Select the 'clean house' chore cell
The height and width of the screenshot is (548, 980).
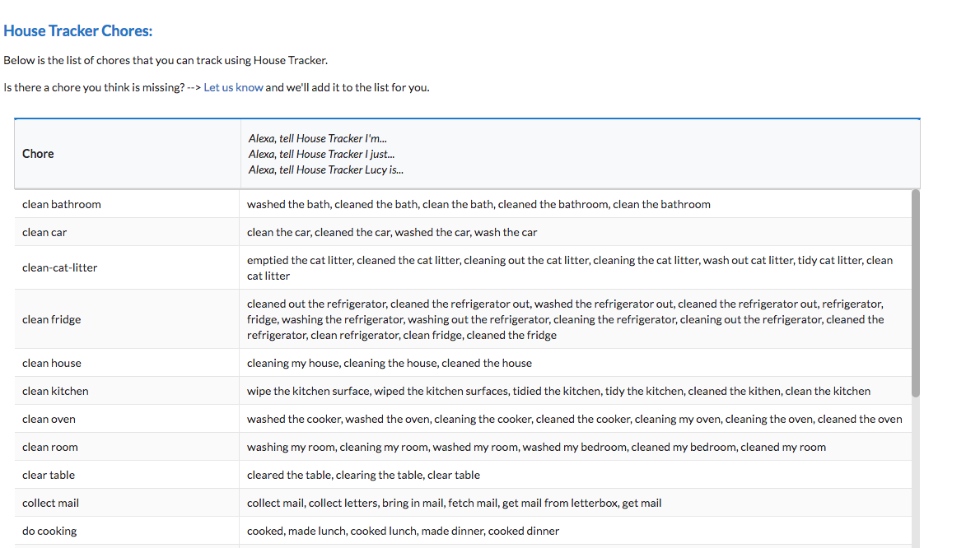(x=127, y=363)
